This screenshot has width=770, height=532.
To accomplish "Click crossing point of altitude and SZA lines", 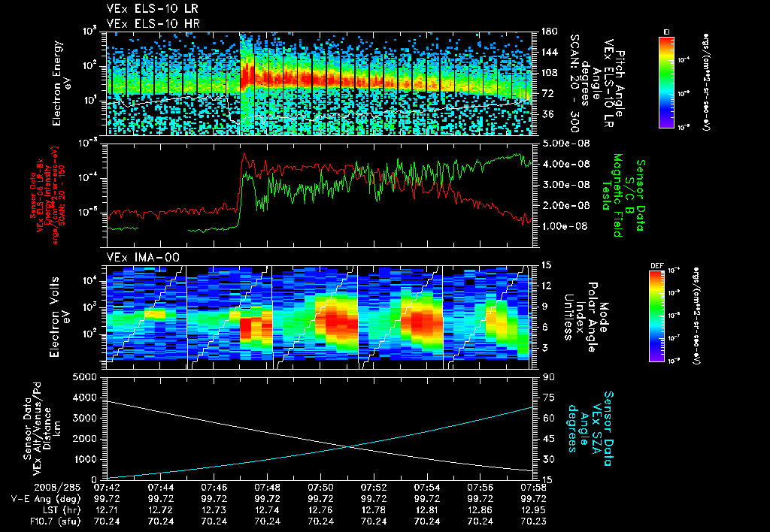I will (x=349, y=446).
